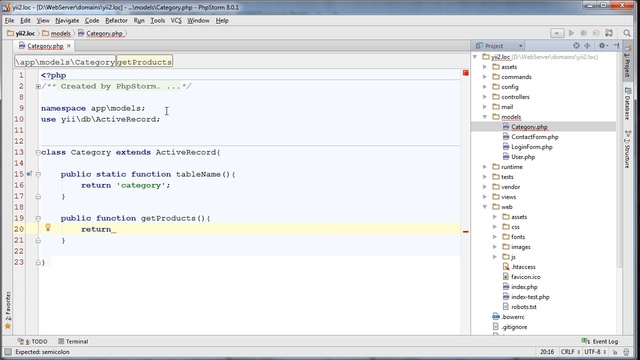Collapse the class Category fold marker
640x360 pixels.
(38, 152)
